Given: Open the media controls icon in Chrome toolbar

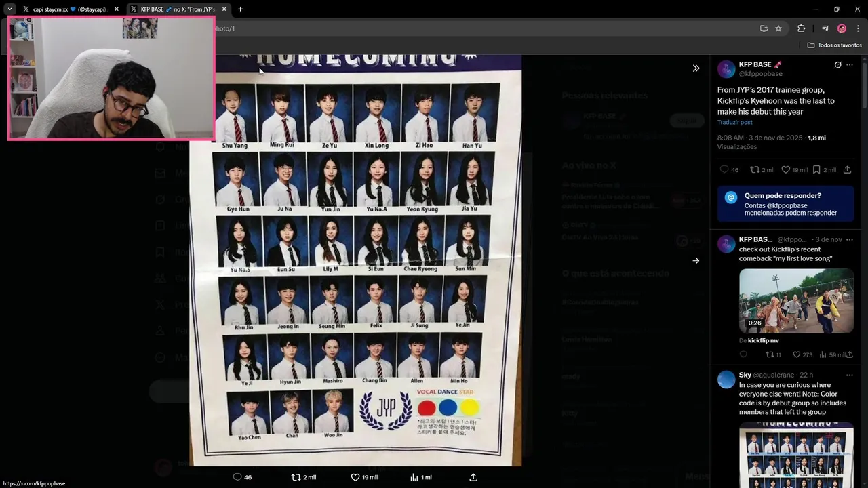Looking at the screenshot, I should point(825,28).
